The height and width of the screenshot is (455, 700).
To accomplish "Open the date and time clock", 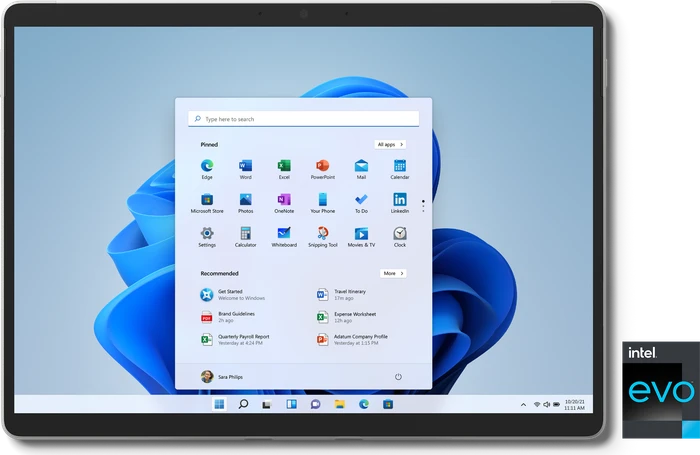I will pos(575,405).
